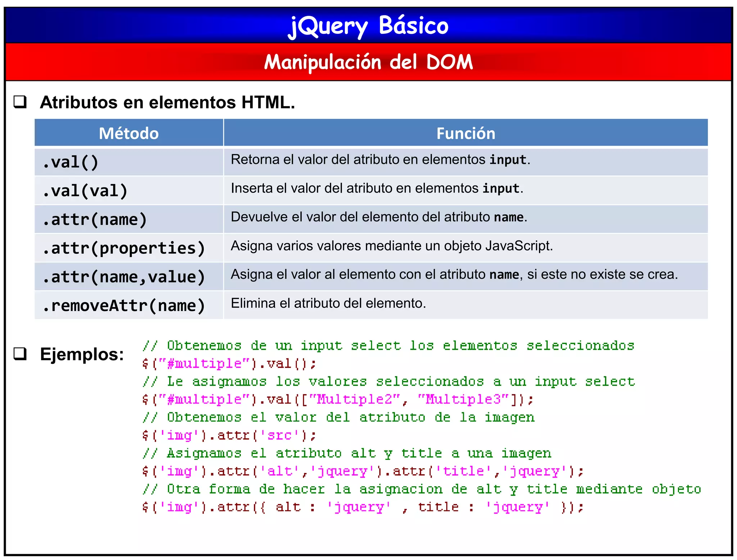Select the '.attr(name)' method cell
Image resolution: width=737 pixels, height=560 pixels.
(x=129, y=219)
